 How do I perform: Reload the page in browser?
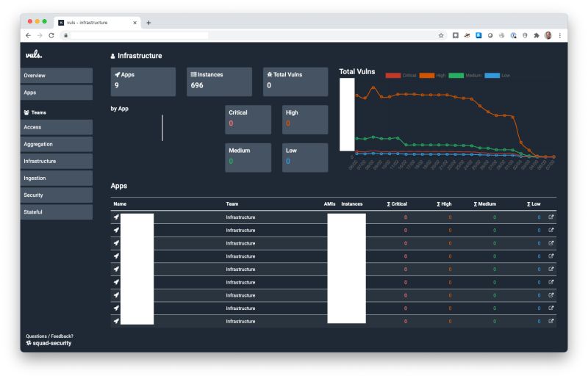[x=51, y=35]
